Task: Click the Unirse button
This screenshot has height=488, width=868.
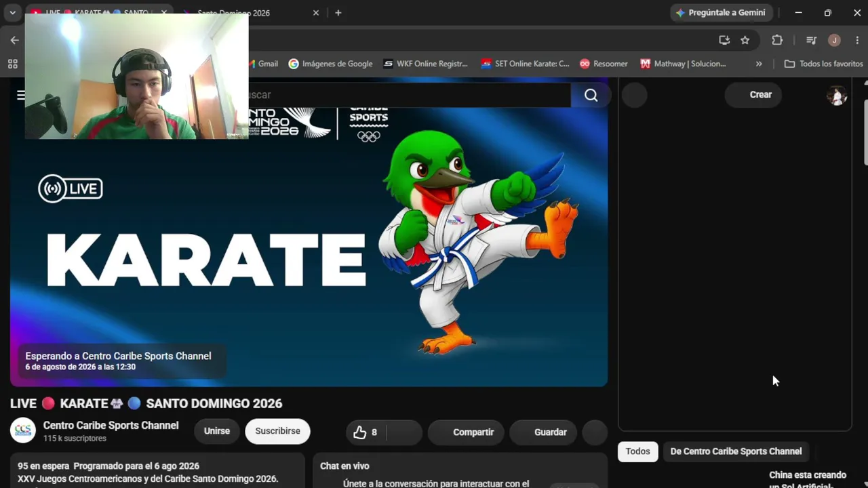Action: 217,431
